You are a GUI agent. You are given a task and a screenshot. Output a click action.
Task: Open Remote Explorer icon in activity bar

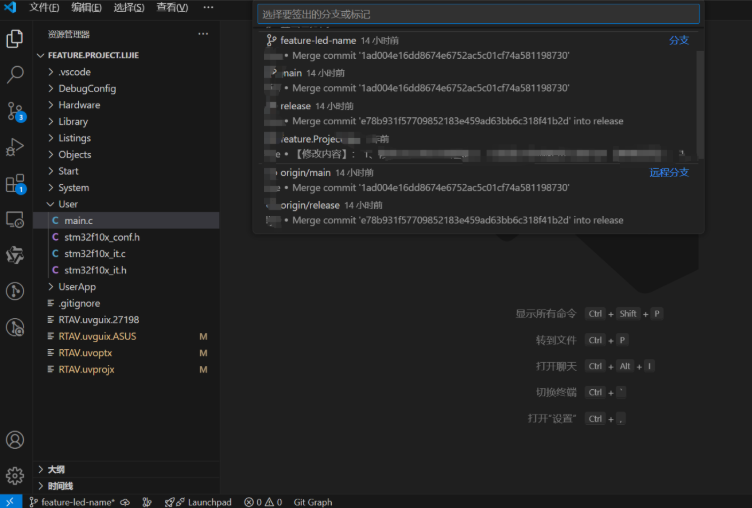[14, 219]
